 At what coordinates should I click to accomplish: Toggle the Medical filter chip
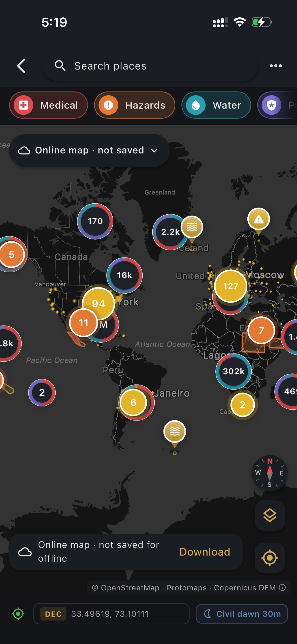[x=48, y=105]
